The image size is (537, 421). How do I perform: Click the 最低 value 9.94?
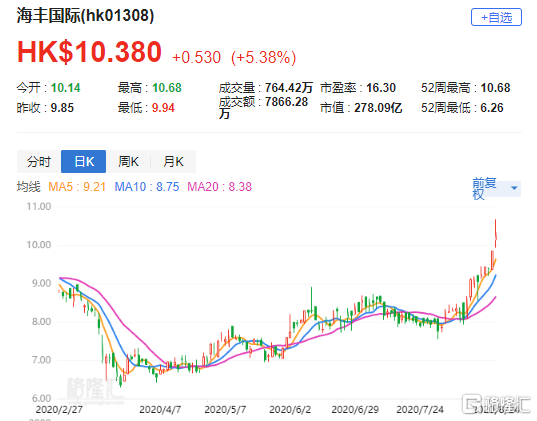163,108
